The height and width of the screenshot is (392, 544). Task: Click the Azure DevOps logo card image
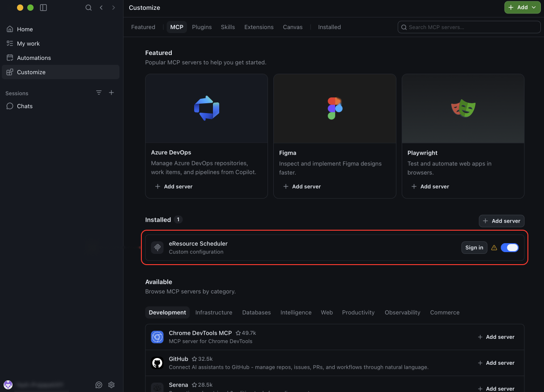(x=207, y=109)
